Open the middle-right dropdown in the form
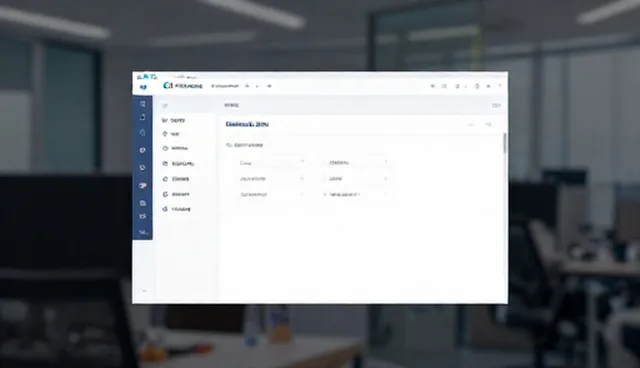Screen dimensions: 640x368 (x=357, y=179)
